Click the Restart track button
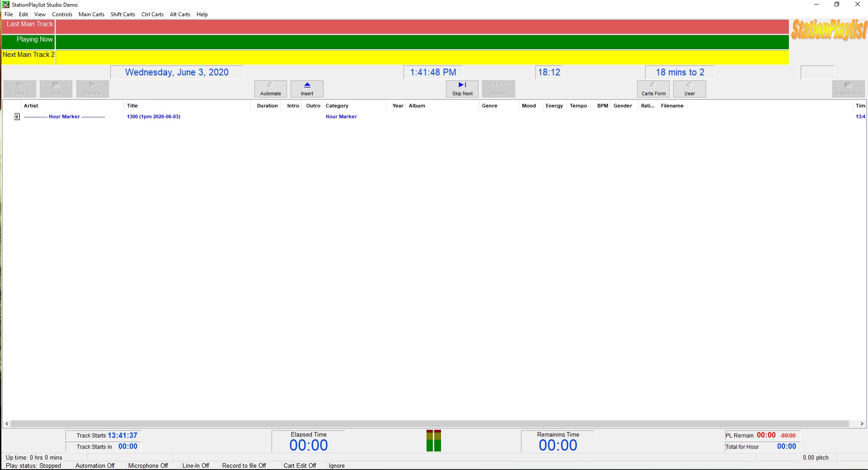Image resolution: width=868 pixels, height=470 pixels. pyautogui.click(x=498, y=89)
